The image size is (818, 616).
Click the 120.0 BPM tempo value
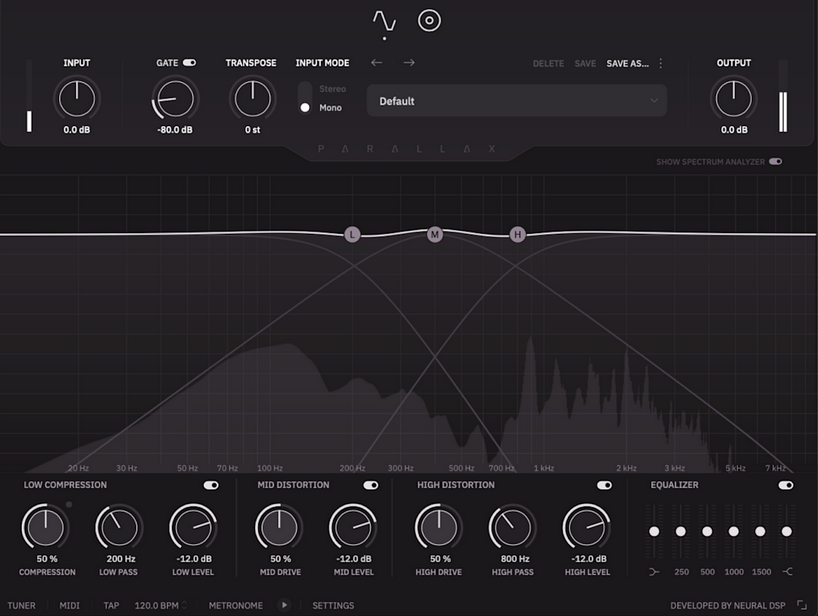157,606
